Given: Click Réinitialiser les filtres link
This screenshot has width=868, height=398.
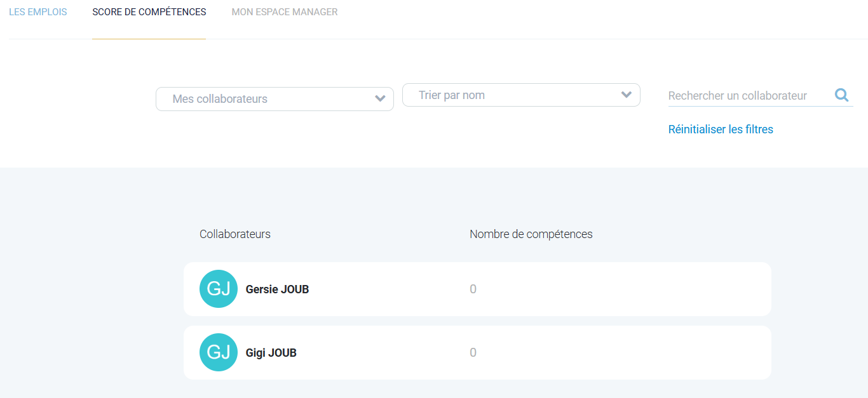Looking at the screenshot, I should pyautogui.click(x=721, y=129).
